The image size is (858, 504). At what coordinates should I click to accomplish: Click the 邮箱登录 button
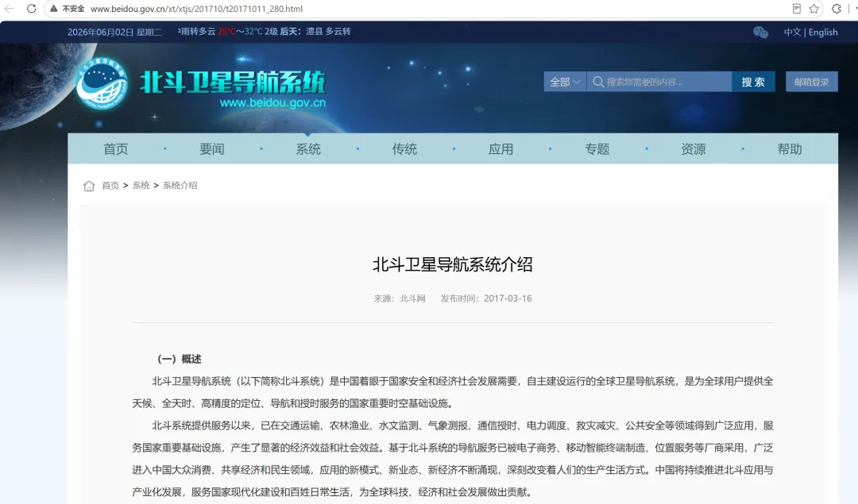pyautogui.click(x=811, y=82)
